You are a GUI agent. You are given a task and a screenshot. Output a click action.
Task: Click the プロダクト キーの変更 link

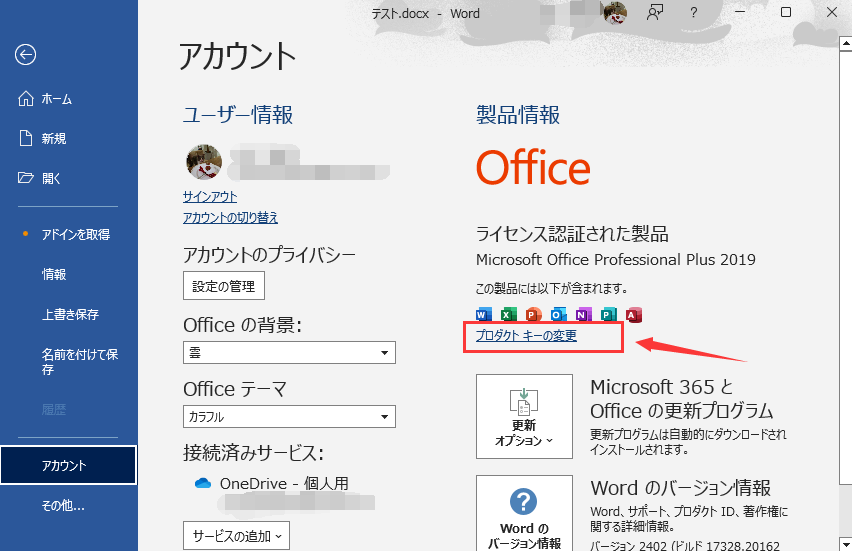click(526, 335)
